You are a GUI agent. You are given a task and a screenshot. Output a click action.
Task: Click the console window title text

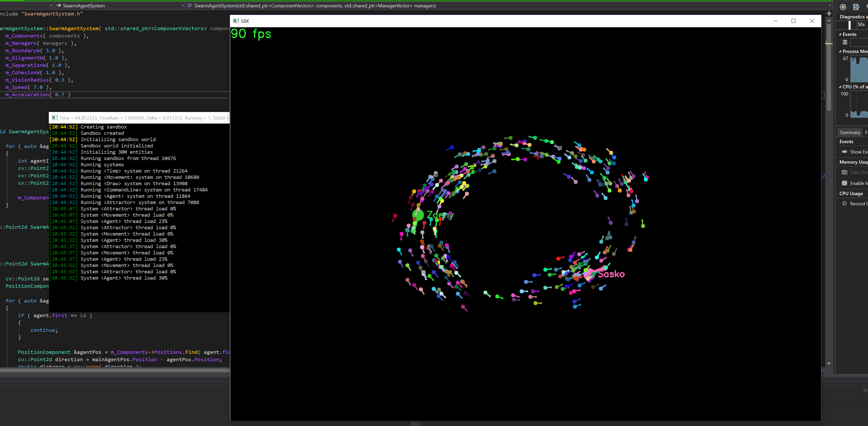pos(144,118)
